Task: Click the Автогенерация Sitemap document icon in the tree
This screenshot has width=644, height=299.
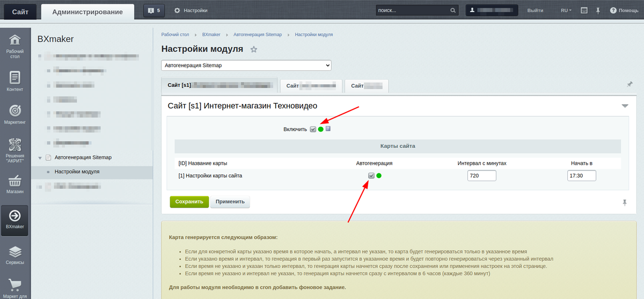Action: 48,157
